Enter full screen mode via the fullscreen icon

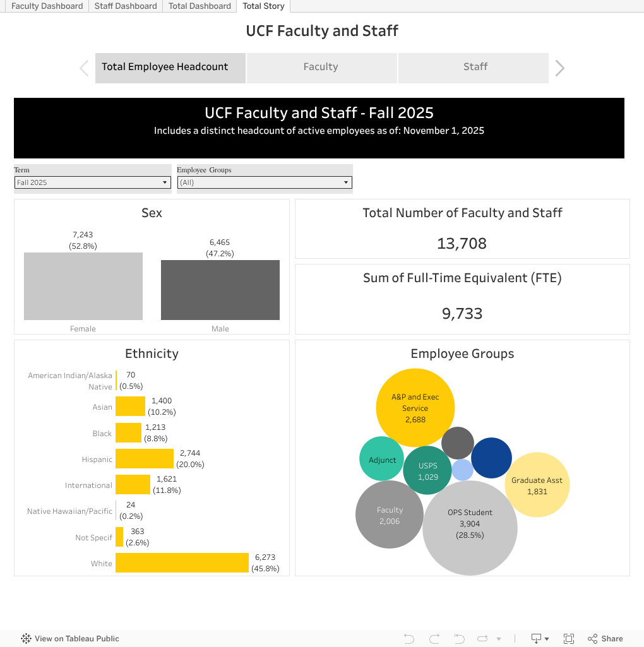pos(569,639)
